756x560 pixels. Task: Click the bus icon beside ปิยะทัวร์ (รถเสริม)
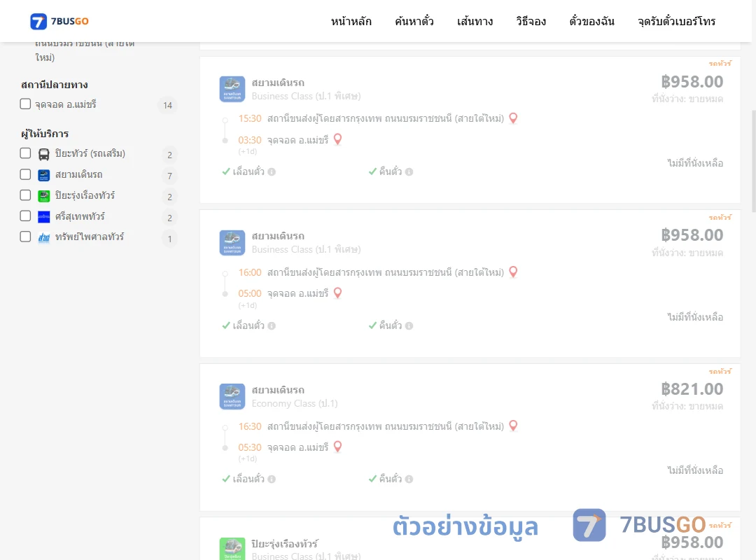click(x=44, y=154)
